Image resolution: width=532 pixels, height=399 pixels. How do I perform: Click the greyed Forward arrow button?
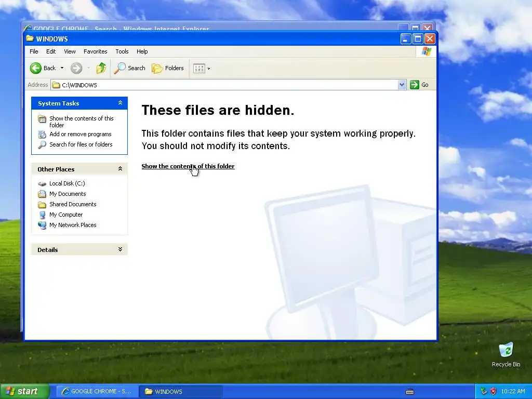[76, 68]
